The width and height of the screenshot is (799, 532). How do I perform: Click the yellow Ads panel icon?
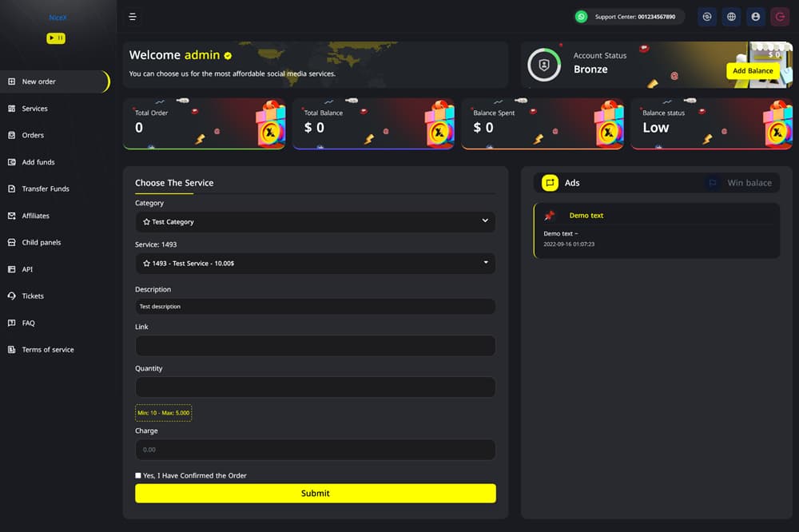550,183
